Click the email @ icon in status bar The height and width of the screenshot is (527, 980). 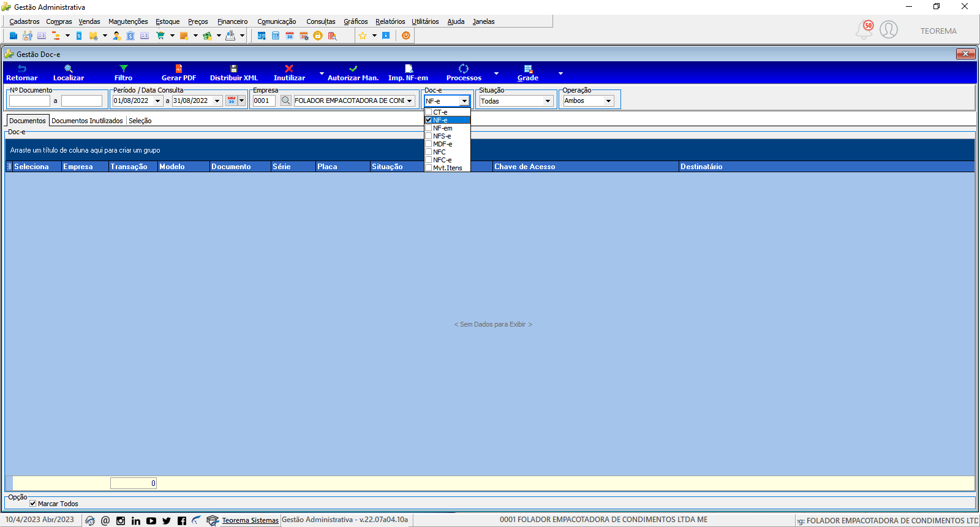(105, 521)
